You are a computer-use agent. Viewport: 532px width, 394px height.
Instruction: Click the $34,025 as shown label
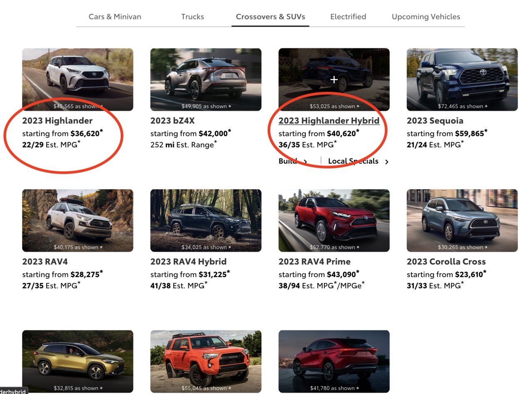tap(206, 247)
